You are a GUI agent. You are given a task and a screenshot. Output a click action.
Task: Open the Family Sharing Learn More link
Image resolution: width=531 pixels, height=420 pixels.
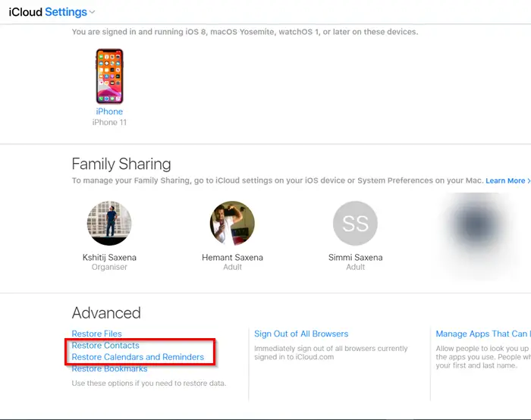pyautogui.click(x=507, y=180)
